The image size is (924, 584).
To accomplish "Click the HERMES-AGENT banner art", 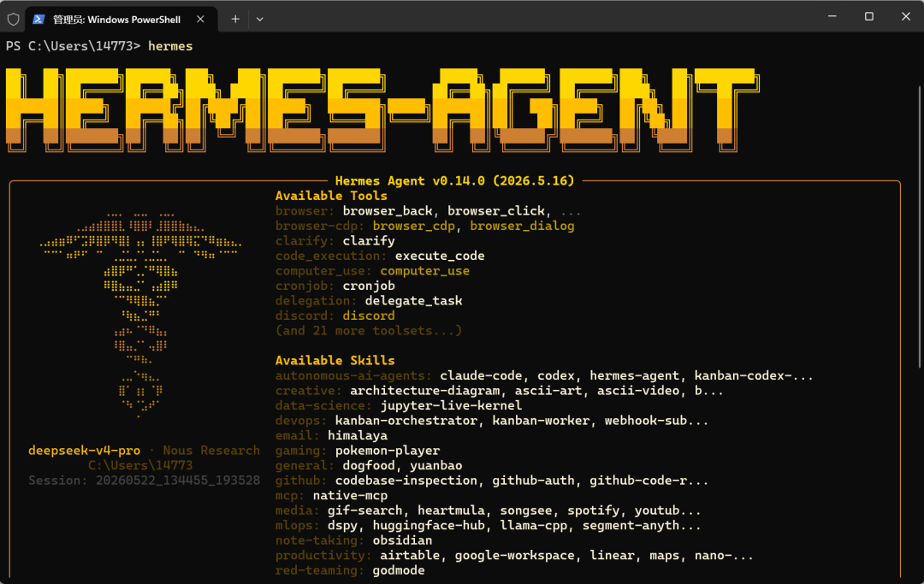I will coord(382,110).
